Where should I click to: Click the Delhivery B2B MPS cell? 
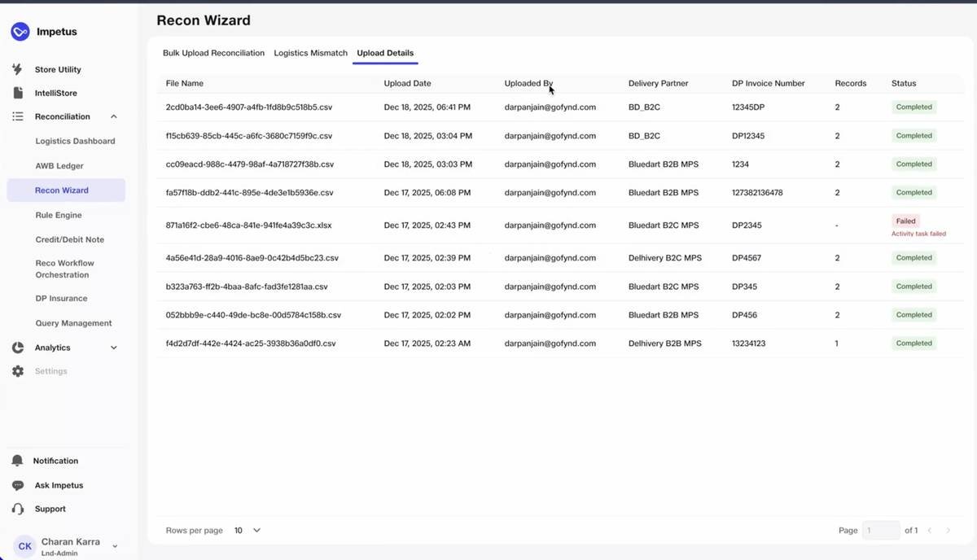[665, 343]
